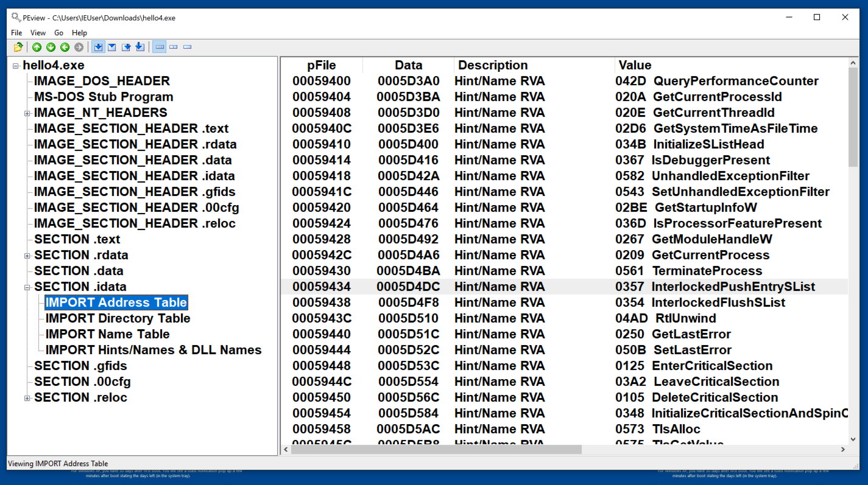Expand the SECTION .rdata node
This screenshot has height=485, width=868.
[27, 256]
